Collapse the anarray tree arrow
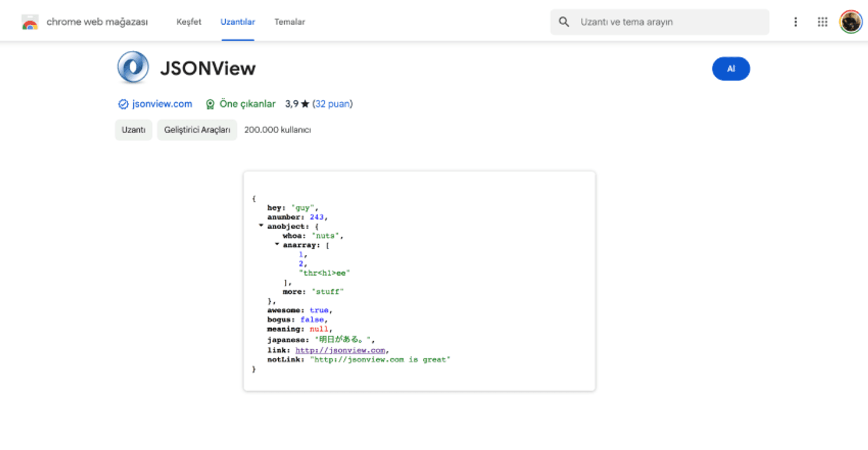 pyautogui.click(x=276, y=244)
